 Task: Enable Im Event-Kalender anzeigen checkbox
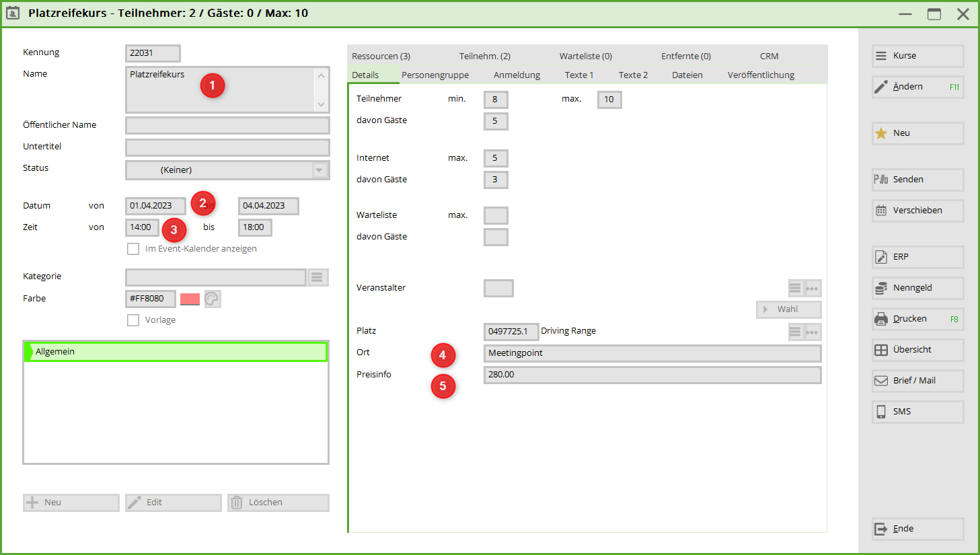(133, 249)
